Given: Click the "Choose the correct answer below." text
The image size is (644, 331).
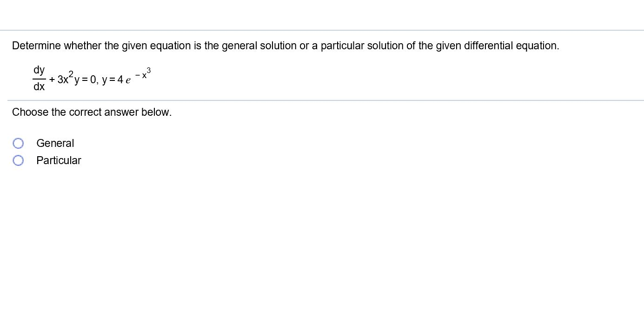Looking at the screenshot, I should pyautogui.click(x=92, y=112).
